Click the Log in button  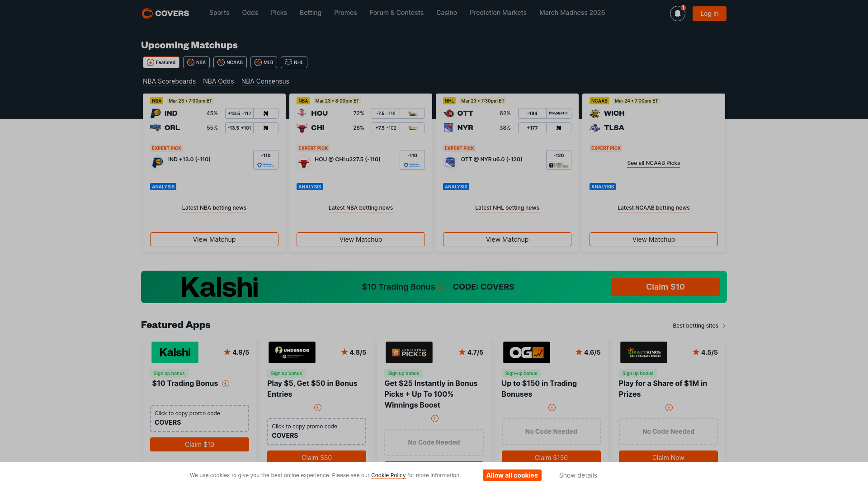709,14
